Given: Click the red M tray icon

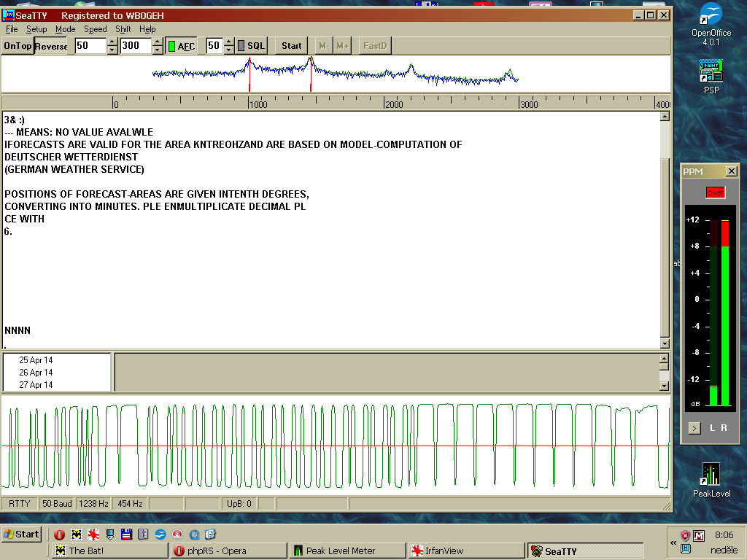Looking at the screenshot, I should coord(699,536).
